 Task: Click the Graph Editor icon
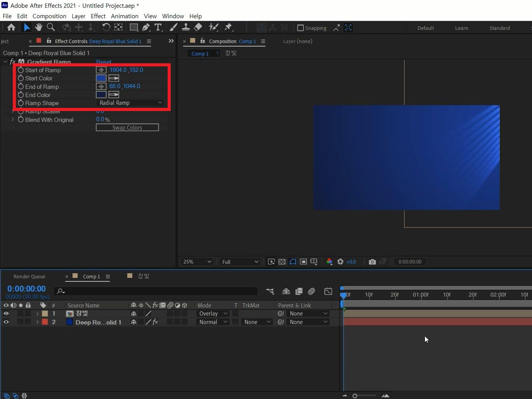328,291
